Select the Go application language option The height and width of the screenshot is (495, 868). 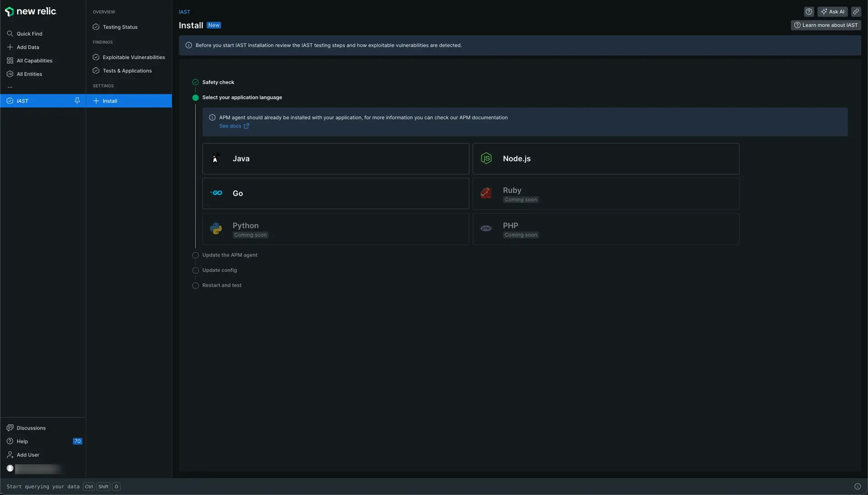pyautogui.click(x=335, y=193)
